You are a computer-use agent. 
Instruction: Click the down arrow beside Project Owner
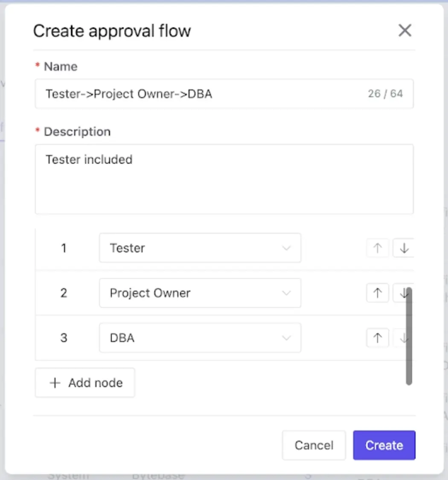[403, 293]
